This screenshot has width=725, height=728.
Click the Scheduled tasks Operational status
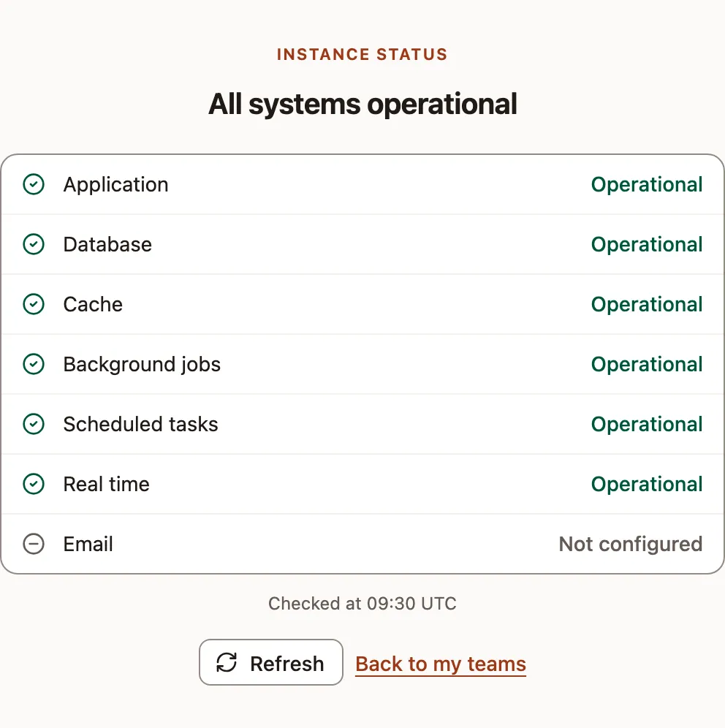[647, 425]
